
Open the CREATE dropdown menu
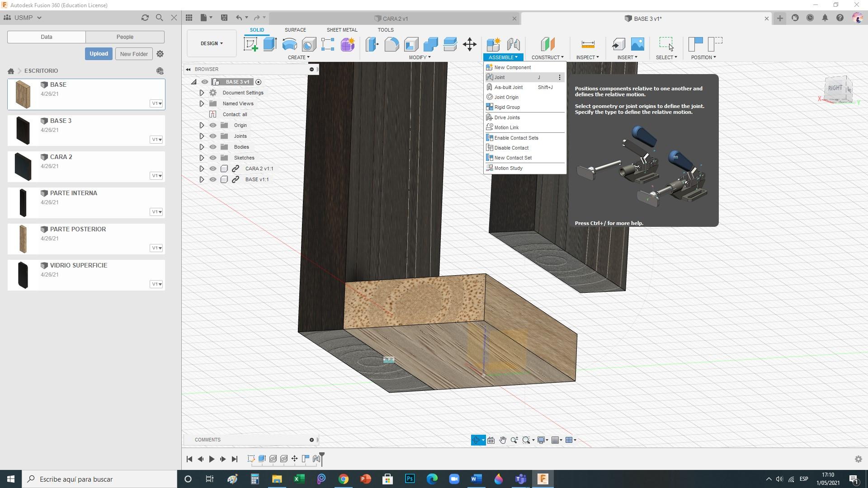click(x=299, y=57)
